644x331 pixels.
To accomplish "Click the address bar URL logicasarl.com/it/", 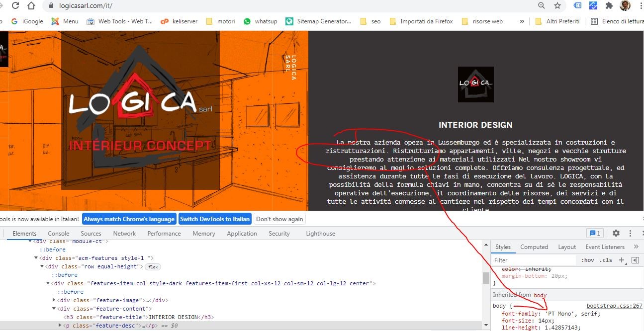I will point(86,6).
